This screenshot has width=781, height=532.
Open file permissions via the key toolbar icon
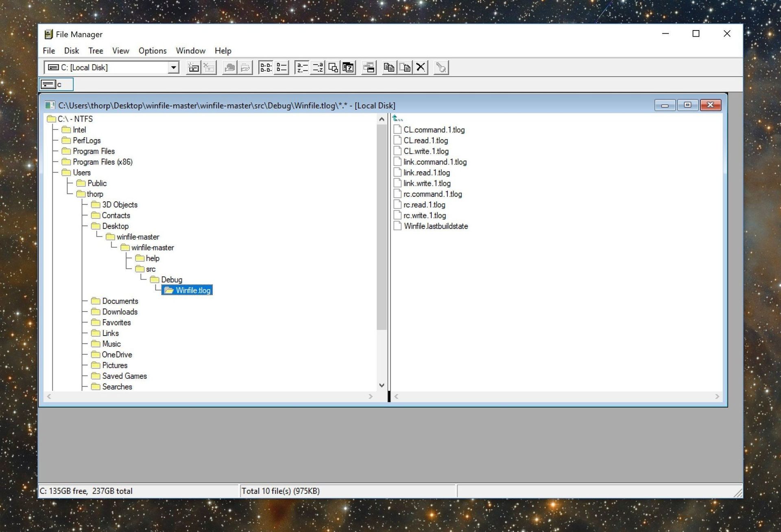click(441, 67)
